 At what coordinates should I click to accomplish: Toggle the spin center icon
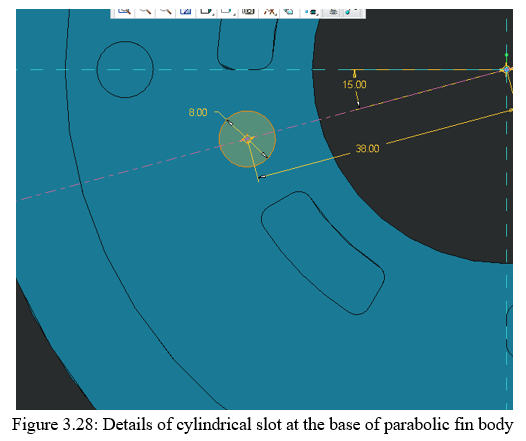(351, 12)
